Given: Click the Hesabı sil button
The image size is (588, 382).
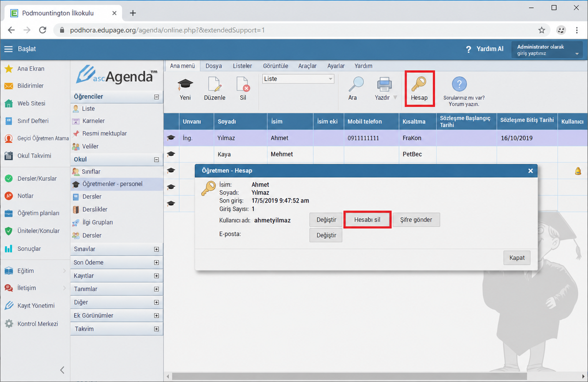Looking at the screenshot, I should point(367,220).
